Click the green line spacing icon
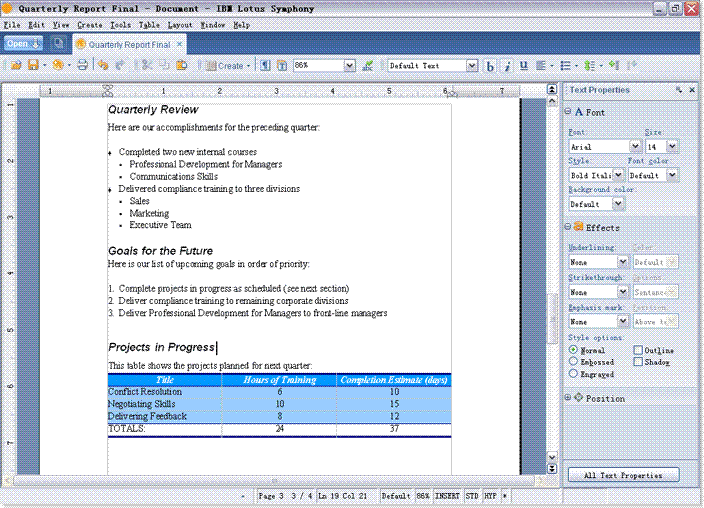Screen dimensions: 704x508 click(590, 66)
